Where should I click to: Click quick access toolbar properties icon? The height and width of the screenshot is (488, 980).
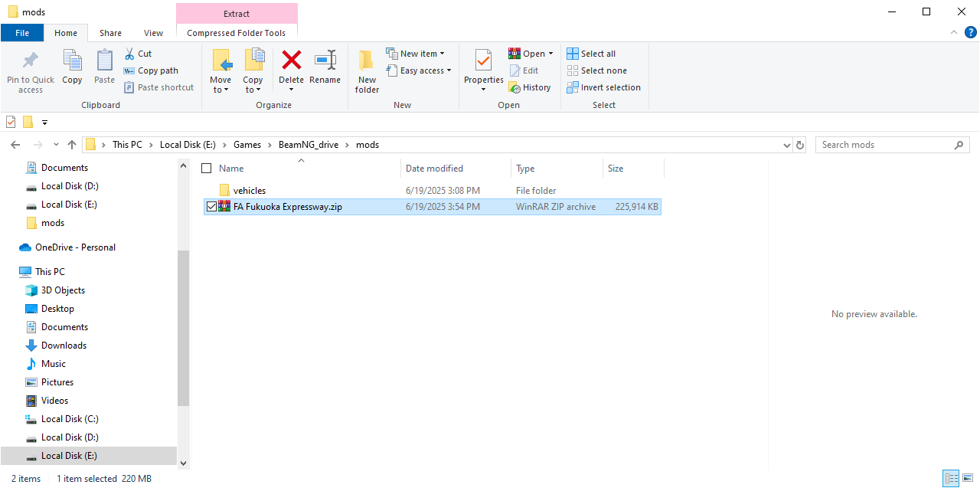[x=11, y=122]
